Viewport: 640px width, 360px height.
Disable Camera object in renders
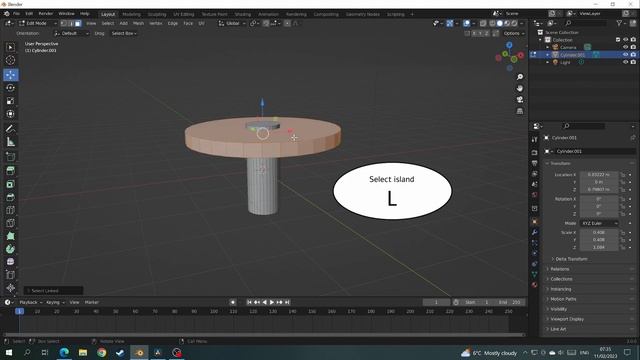[x=633, y=47]
